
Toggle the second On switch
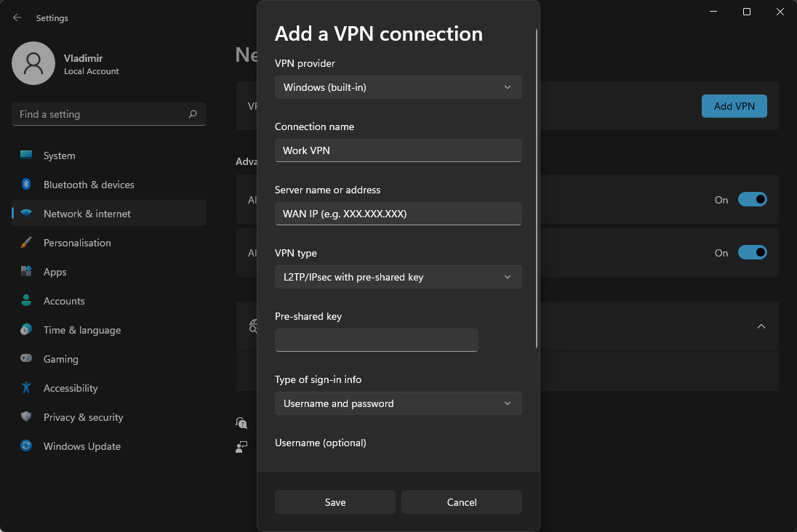tap(752, 253)
